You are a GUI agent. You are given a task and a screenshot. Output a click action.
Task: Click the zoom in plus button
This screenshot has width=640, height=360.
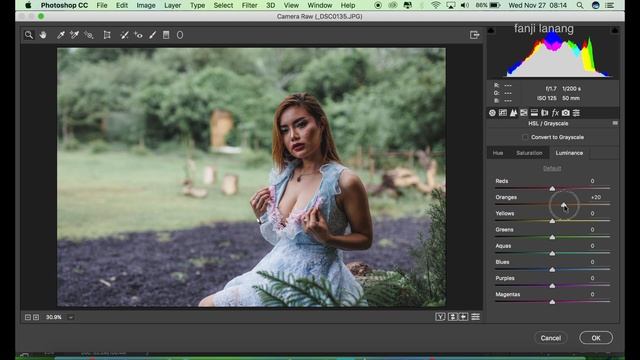(x=36, y=317)
